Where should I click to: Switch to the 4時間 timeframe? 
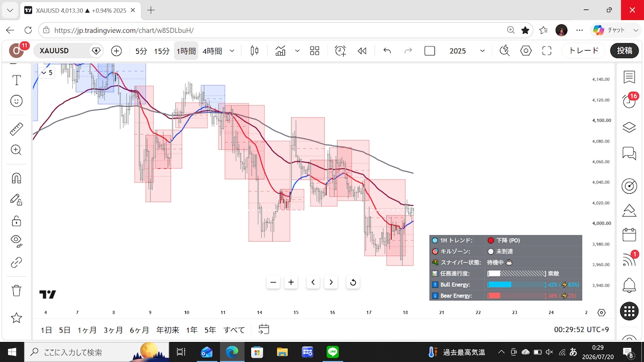[x=212, y=51]
